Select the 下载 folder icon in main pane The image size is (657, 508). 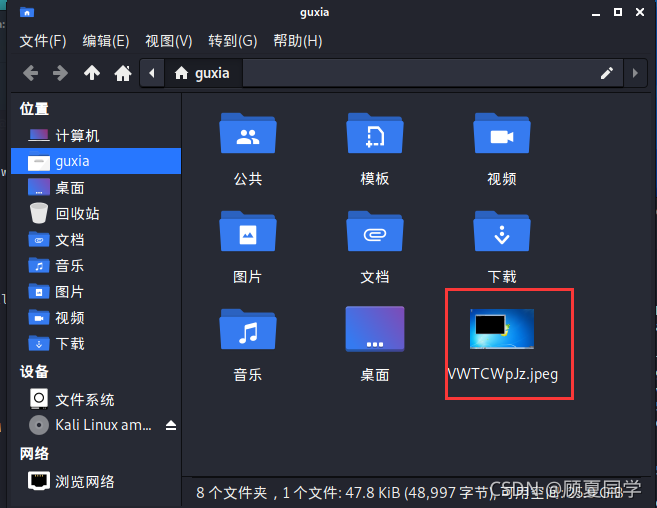pos(502,231)
